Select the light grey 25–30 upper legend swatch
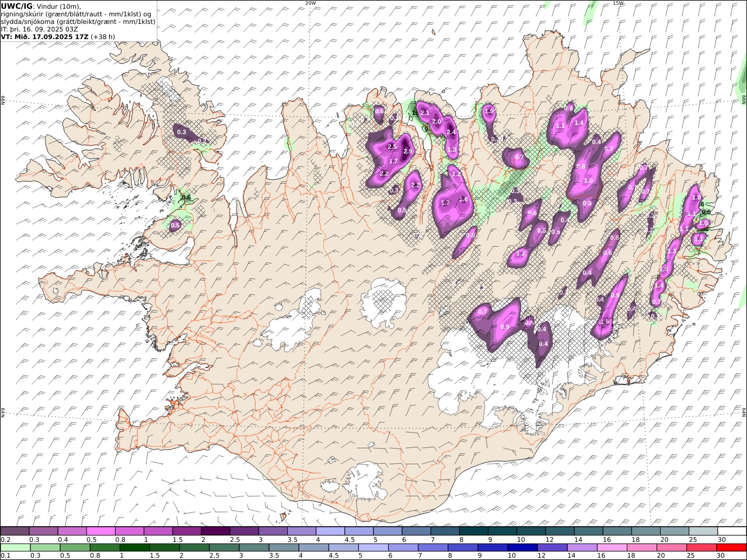 coord(703,531)
